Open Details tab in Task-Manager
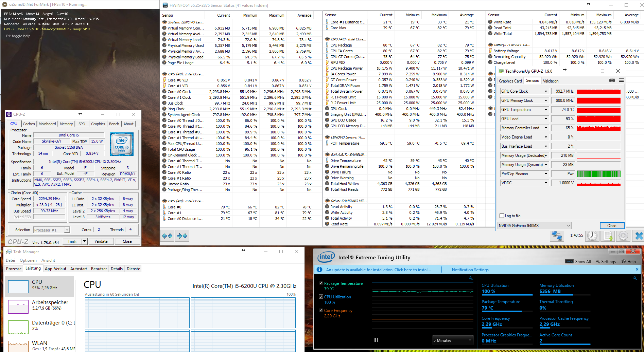644x352 pixels. pos(117,269)
